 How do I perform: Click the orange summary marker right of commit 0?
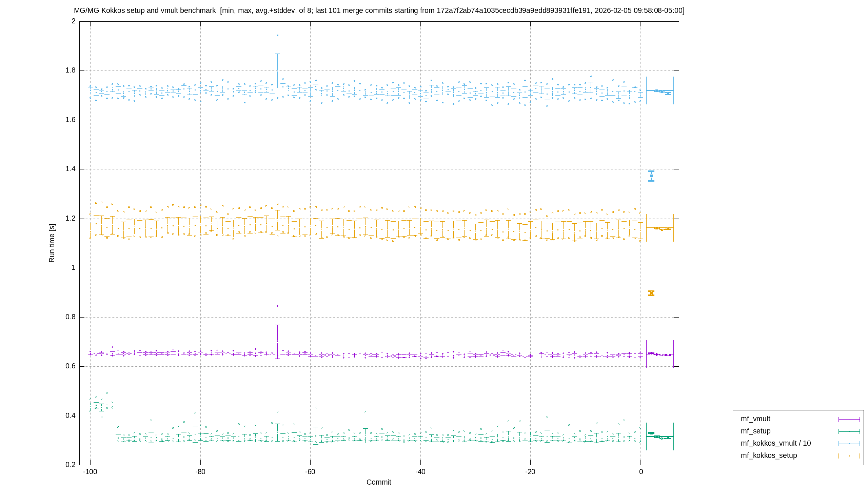tap(660, 228)
